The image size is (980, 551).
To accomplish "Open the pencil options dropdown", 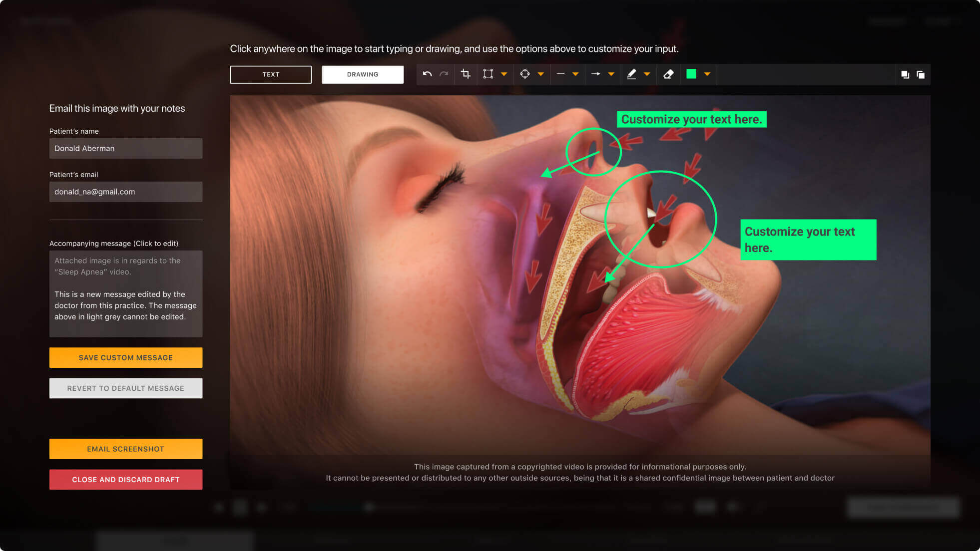I will pyautogui.click(x=647, y=74).
